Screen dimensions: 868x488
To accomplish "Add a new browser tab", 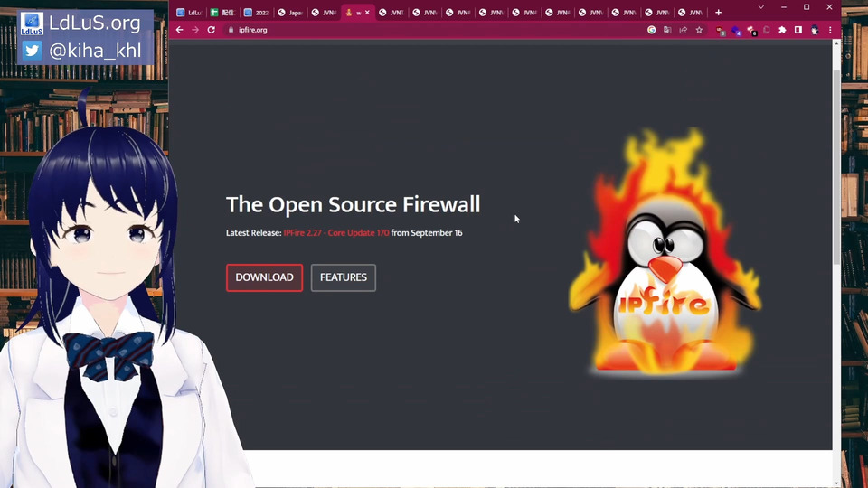I will click(x=718, y=12).
